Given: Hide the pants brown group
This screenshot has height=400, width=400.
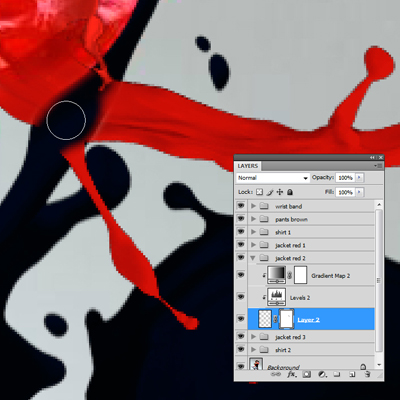Looking at the screenshot, I should (x=241, y=219).
